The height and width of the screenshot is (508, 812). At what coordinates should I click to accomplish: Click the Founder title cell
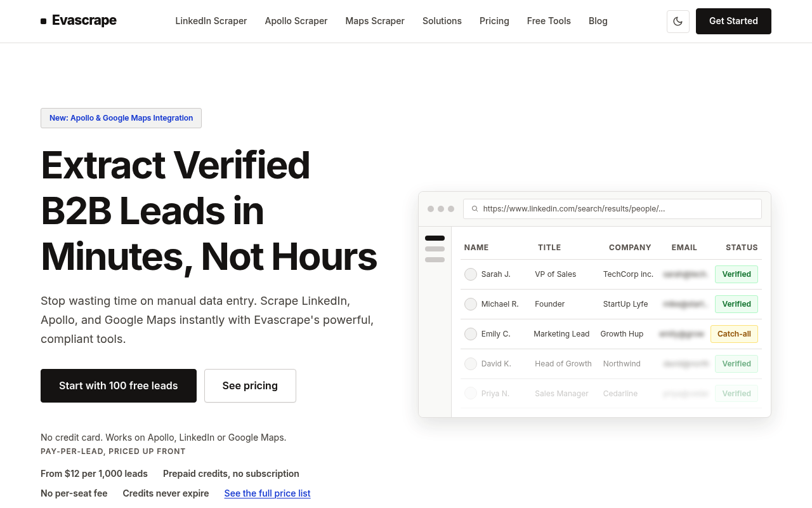pos(550,304)
